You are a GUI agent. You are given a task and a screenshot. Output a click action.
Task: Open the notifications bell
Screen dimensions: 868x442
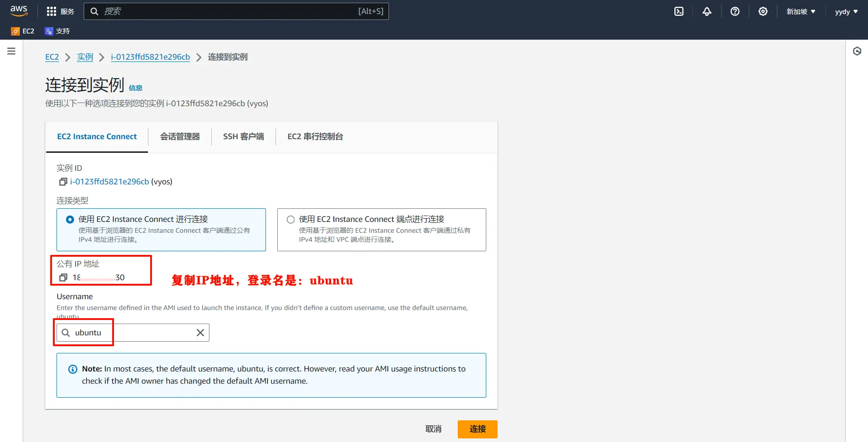(x=707, y=11)
